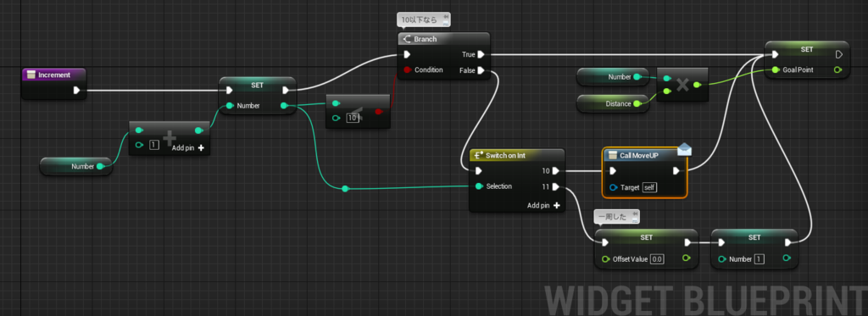Click the Distance getter output pin

point(637,103)
